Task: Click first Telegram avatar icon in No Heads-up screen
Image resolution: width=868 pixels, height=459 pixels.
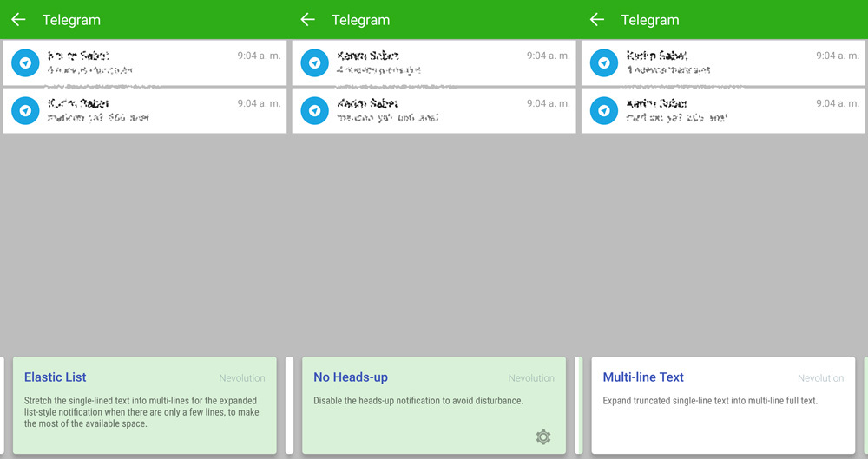Action: 315,63
